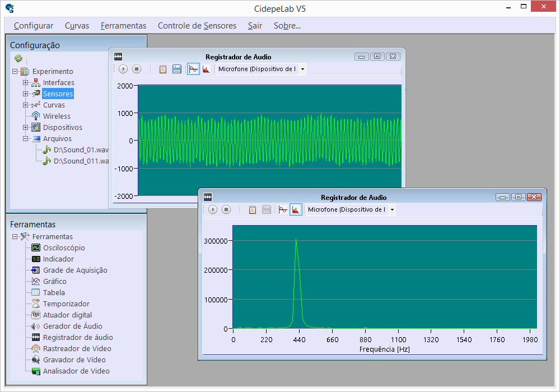Image resolution: width=560 pixels, height=392 pixels.
Task: Open the Ferramentas menu
Action: pos(123,26)
